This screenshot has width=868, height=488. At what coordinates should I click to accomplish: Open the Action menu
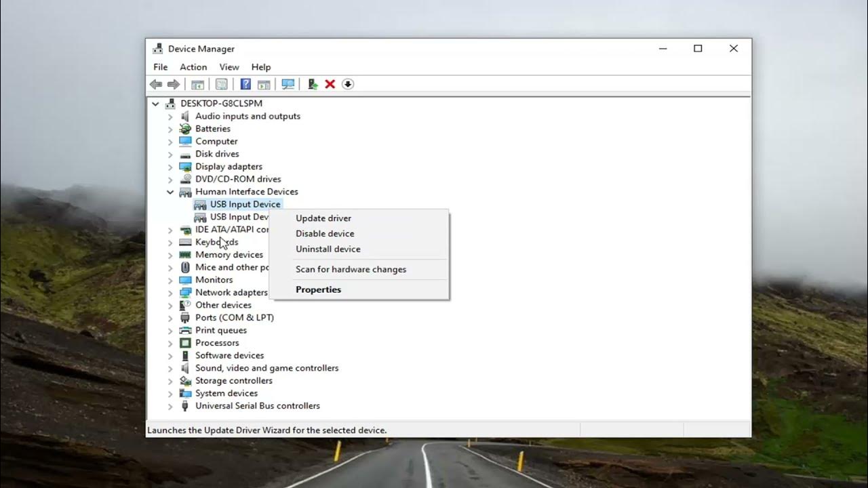[193, 67]
